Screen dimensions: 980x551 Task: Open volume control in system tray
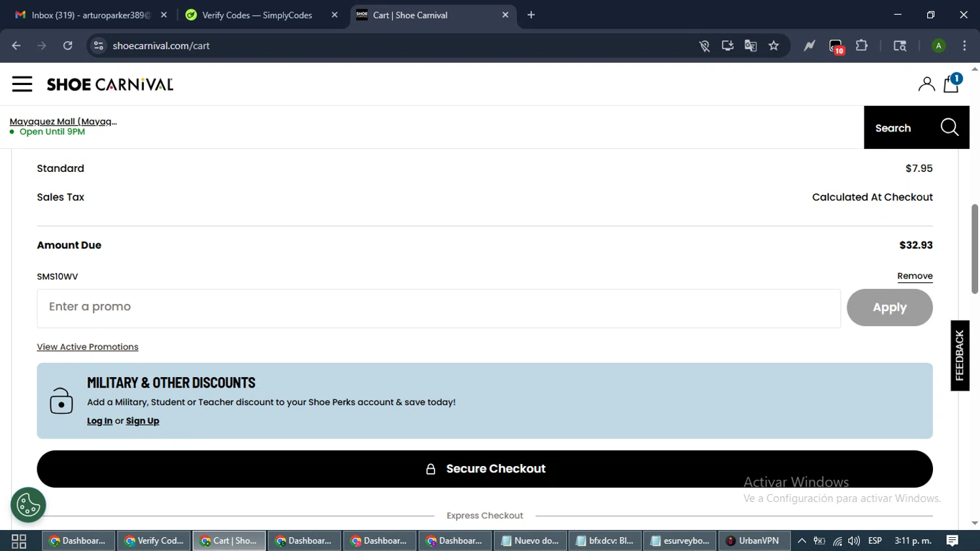854,541
